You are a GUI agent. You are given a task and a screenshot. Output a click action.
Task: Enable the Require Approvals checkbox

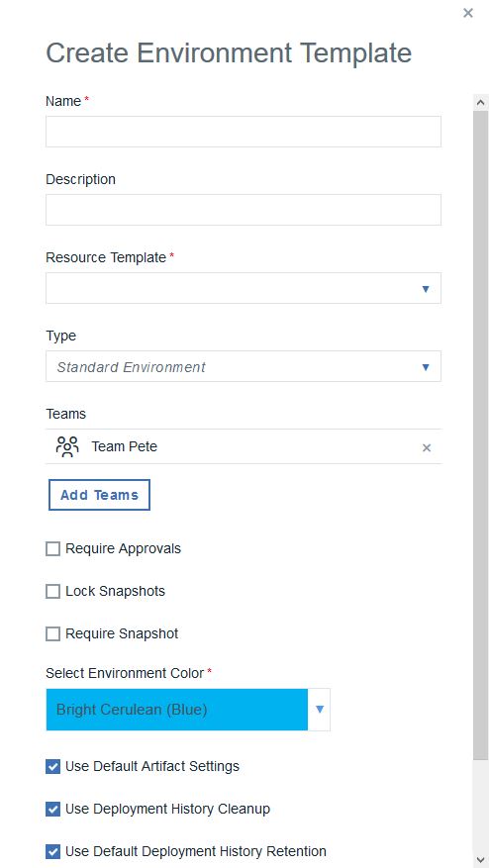[x=52, y=549]
